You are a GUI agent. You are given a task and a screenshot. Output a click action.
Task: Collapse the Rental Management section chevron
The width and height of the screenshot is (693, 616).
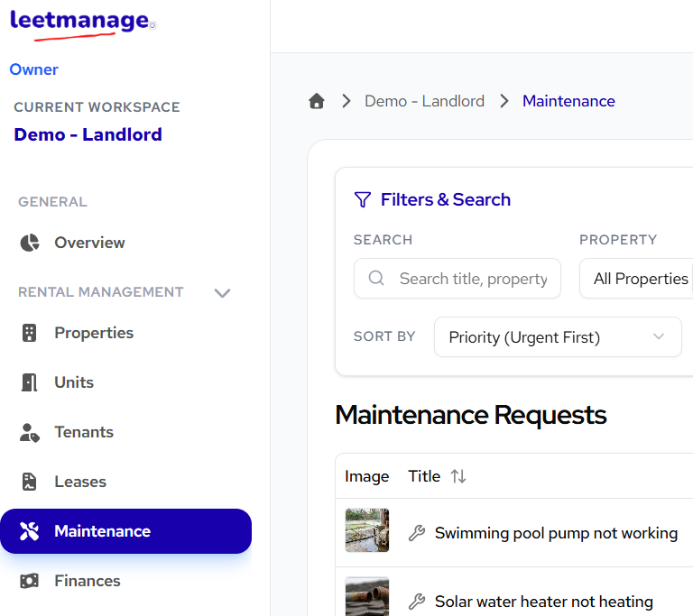pos(222,292)
